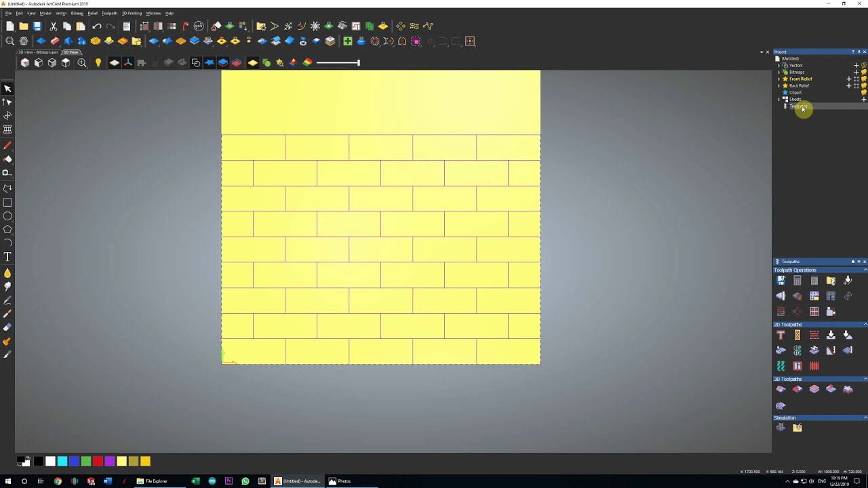The width and height of the screenshot is (868, 488).
Task: Select the Clipart tree item
Action: pos(795,92)
